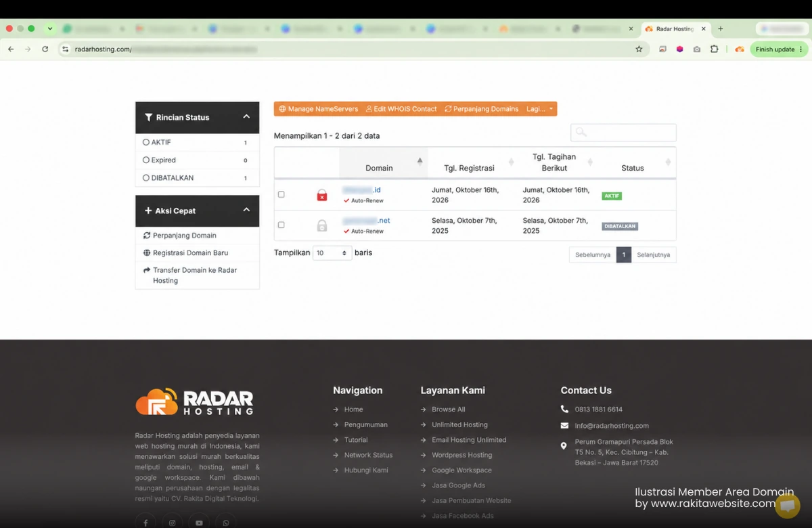Go to Sebelumnya page

click(x=593, y=255)
